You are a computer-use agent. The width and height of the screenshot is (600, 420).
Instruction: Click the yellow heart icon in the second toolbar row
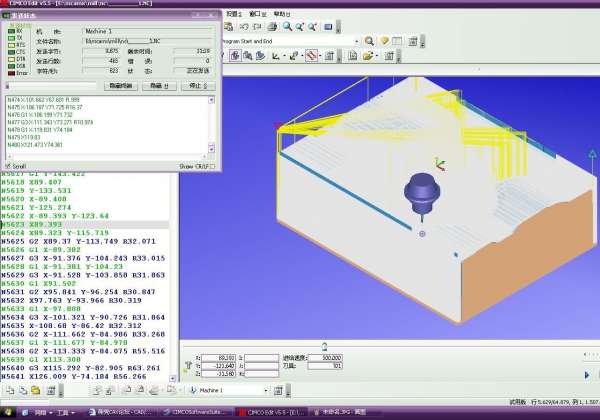(384, 41)
